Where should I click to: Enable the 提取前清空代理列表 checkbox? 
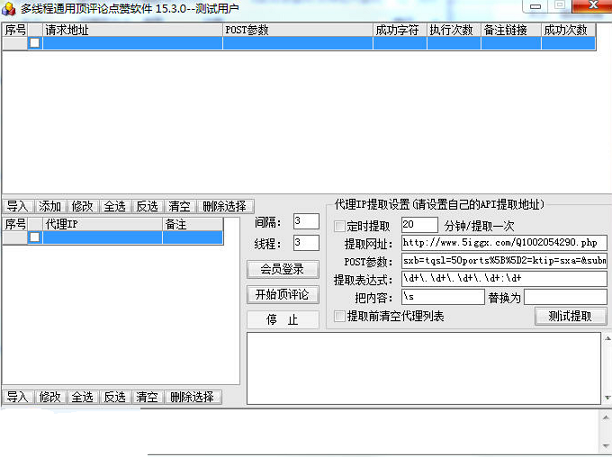coord(340,316)
